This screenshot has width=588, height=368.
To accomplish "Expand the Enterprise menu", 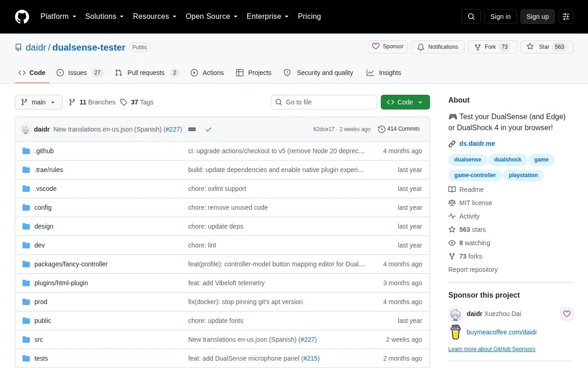I will point(268,17).
